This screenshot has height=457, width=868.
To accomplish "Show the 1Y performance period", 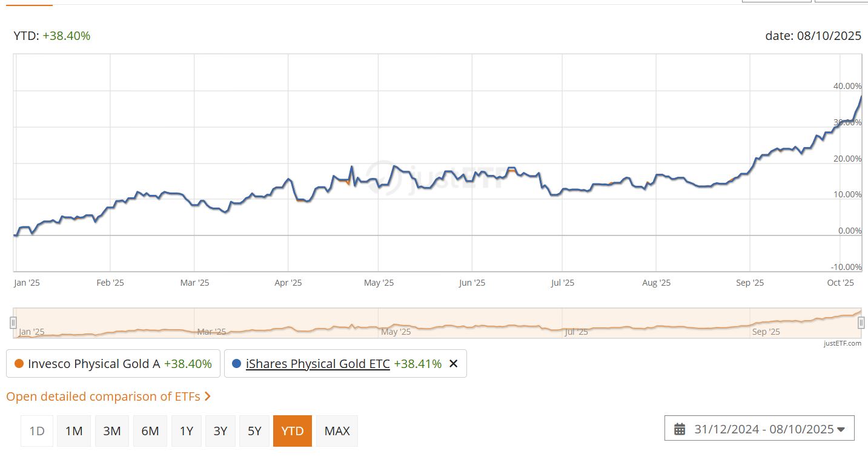I will 187,431.
